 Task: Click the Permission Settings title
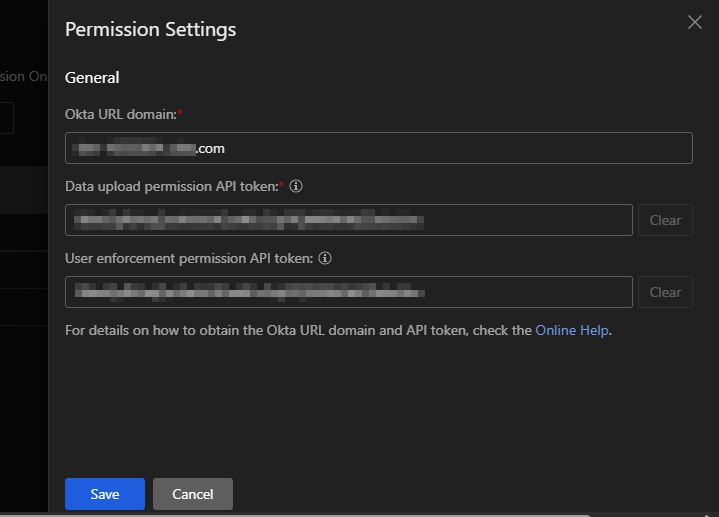pyautogui.click(x=150, y=30)
